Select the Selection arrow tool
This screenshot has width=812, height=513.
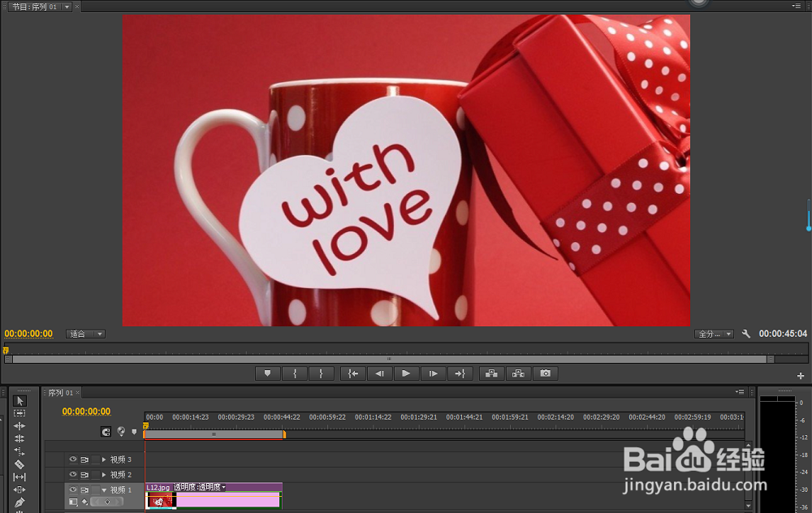tap(19, 401)
